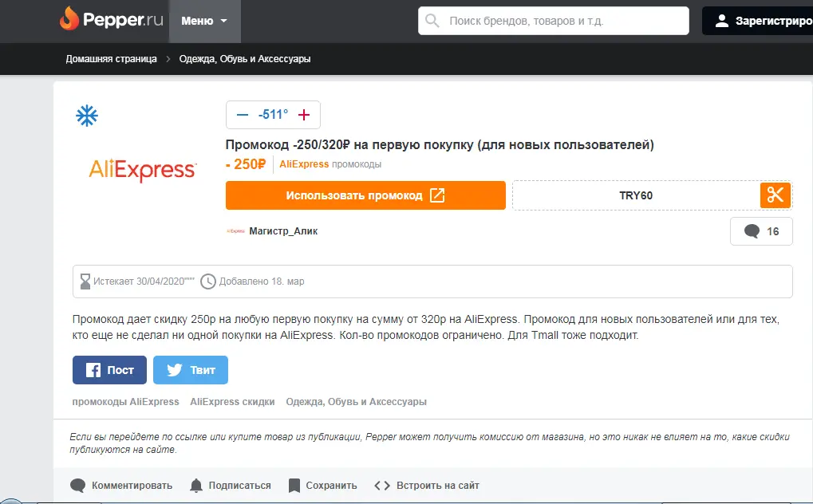Copy code with the scissors icon
The image size is (813, 504).
776,195
